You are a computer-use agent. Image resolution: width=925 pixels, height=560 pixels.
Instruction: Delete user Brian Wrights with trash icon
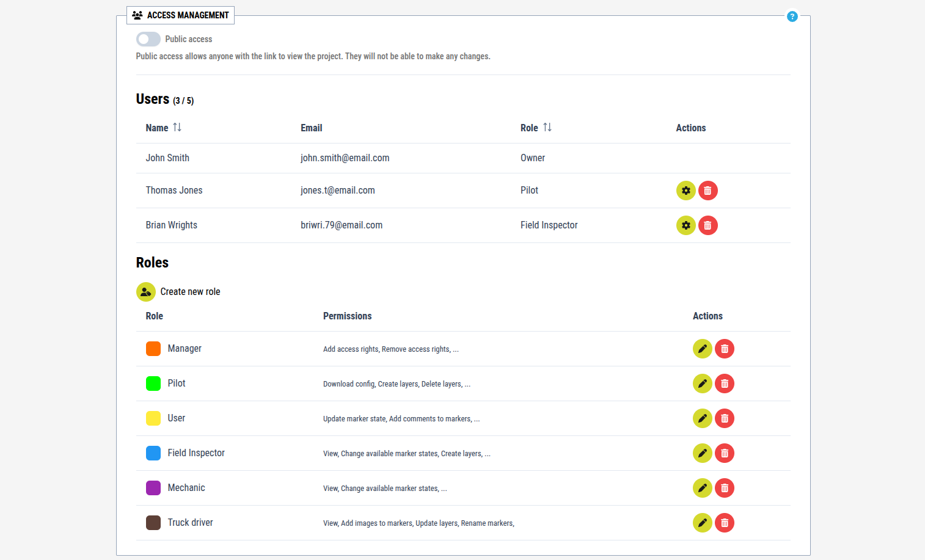(708, 225)
